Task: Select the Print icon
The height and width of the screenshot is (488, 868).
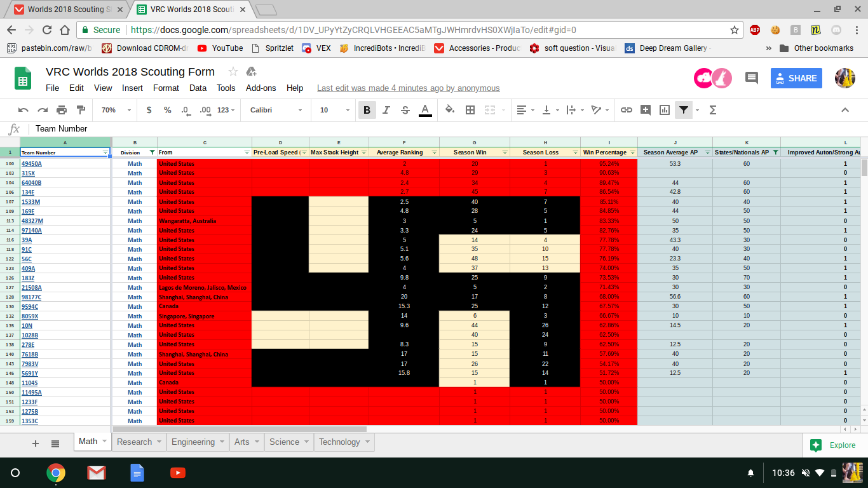Action: [x=62, y=110]
